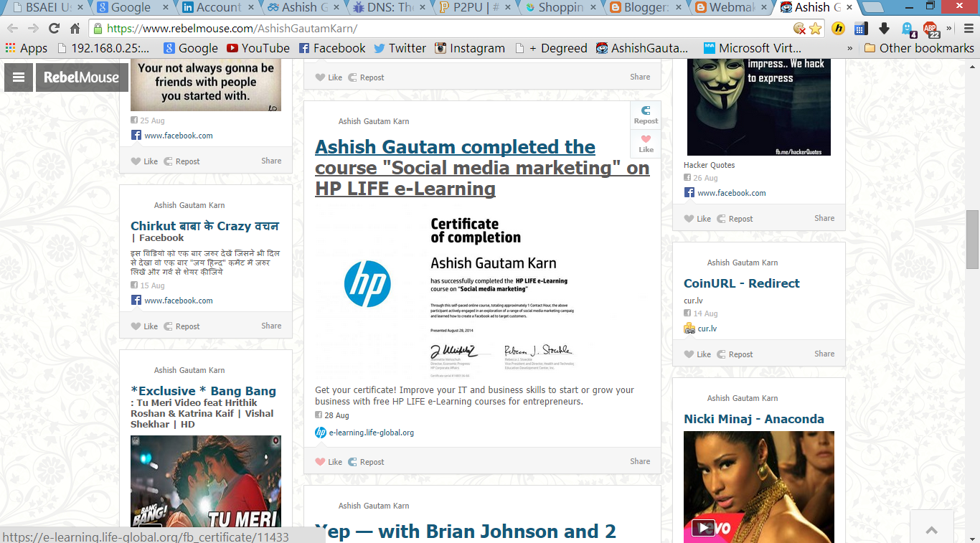Open the RebelMouse hamburger menu
Viewport: 980px width, 543px height.
19,77
